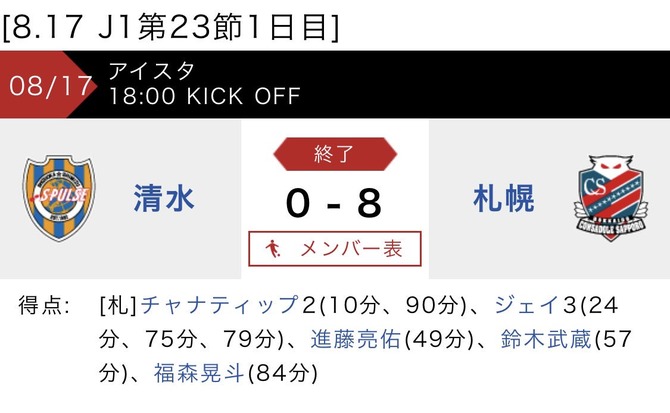Open scorer ジェイ player link
The height and width of the screenshot is (413, 670).
click(x=527, y=305)
